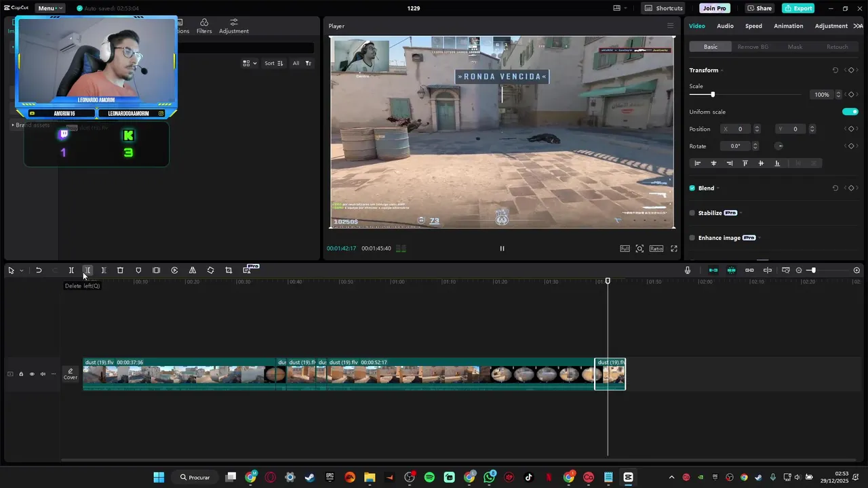Image resolution: width=868 pixels, height=488 pixels.
Task: Expand the Stabilize section arrow
Action: coord(741,213)
